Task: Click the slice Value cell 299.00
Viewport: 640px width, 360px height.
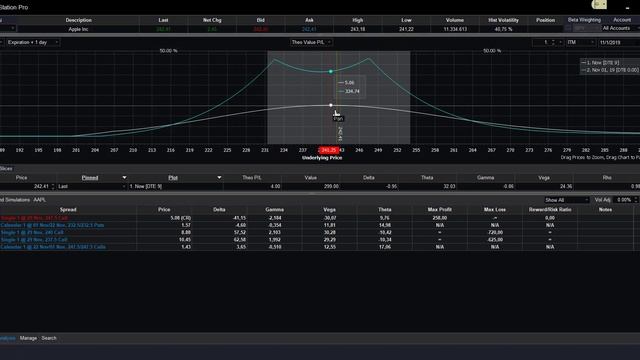Action: (x=331, y=187)
